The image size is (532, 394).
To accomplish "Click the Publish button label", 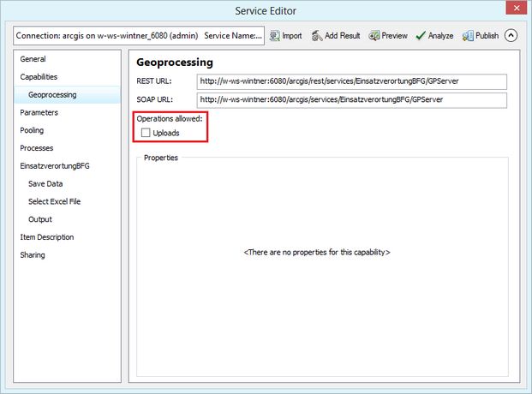I will (487, 36).
